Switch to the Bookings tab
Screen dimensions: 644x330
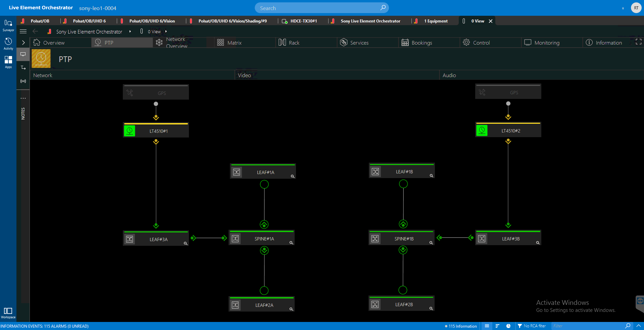[429, 43]
